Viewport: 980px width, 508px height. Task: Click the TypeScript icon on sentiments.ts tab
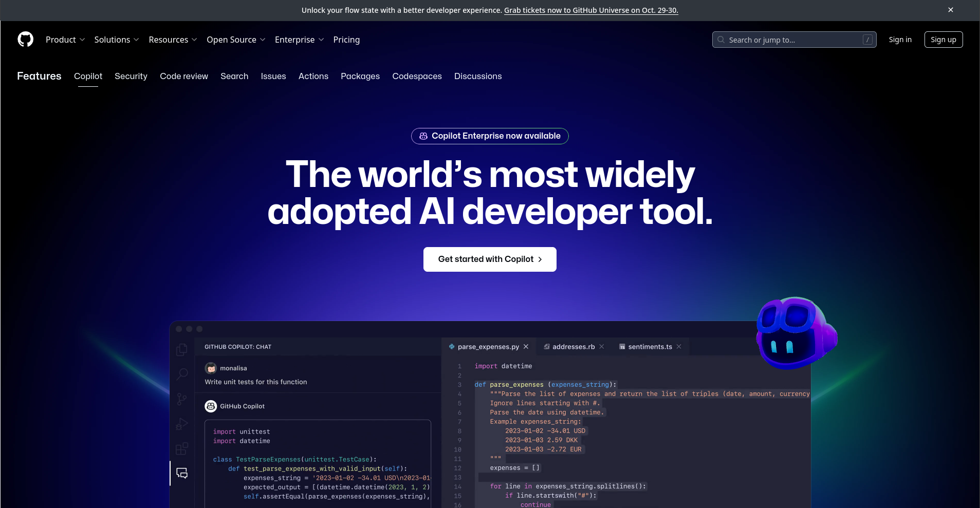[x=622, y=347]
